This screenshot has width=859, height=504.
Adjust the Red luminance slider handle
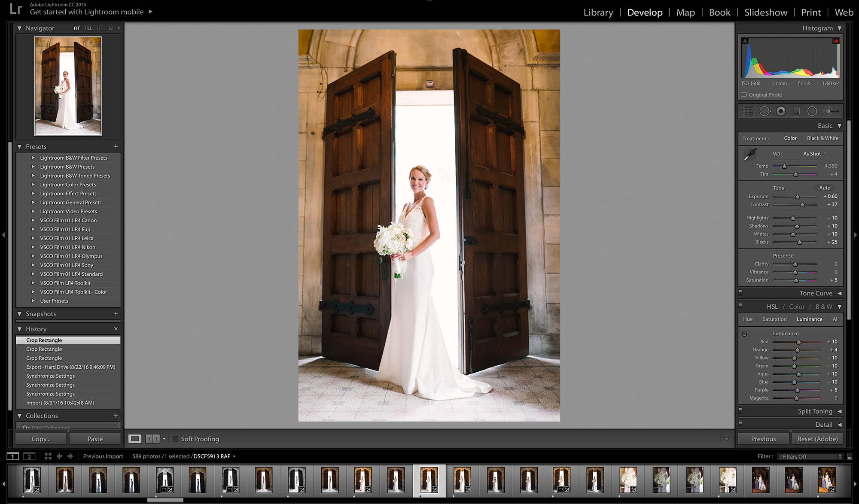pos(799,342)
